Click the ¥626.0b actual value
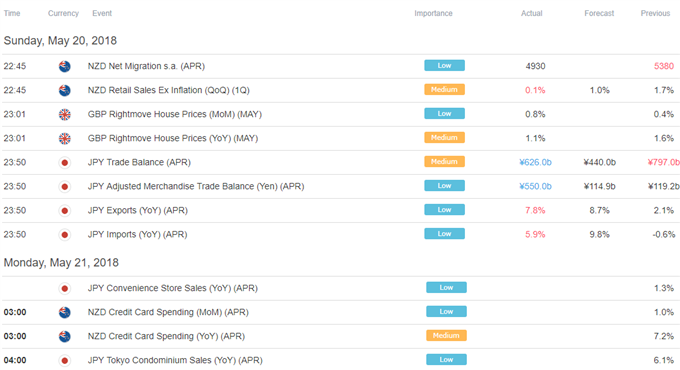This screenshot has height=370, width=680. [535, 163]
